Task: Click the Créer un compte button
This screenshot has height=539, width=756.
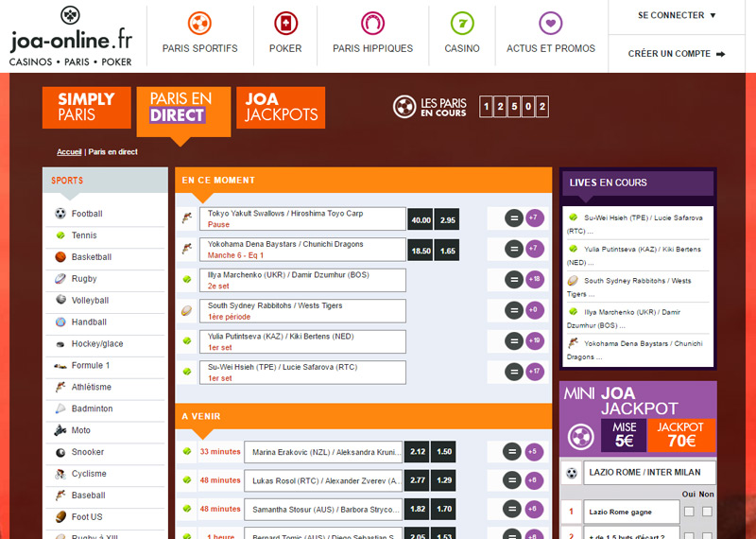Action: (677, 54)
